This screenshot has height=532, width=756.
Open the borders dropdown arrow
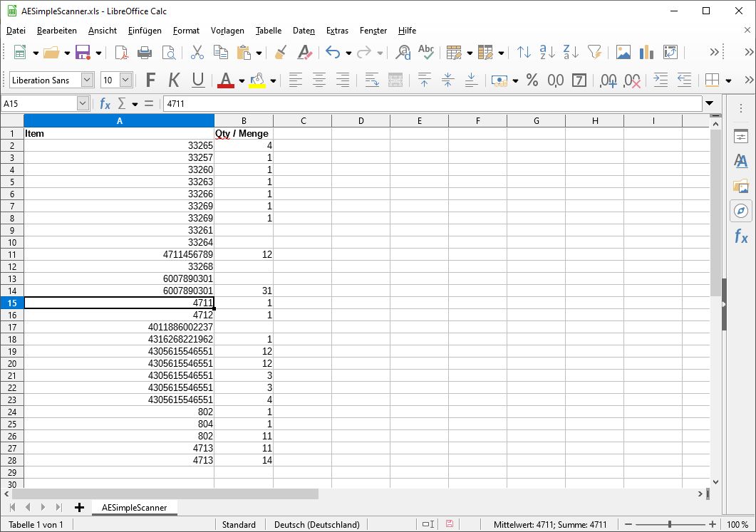tap(728, 80)
